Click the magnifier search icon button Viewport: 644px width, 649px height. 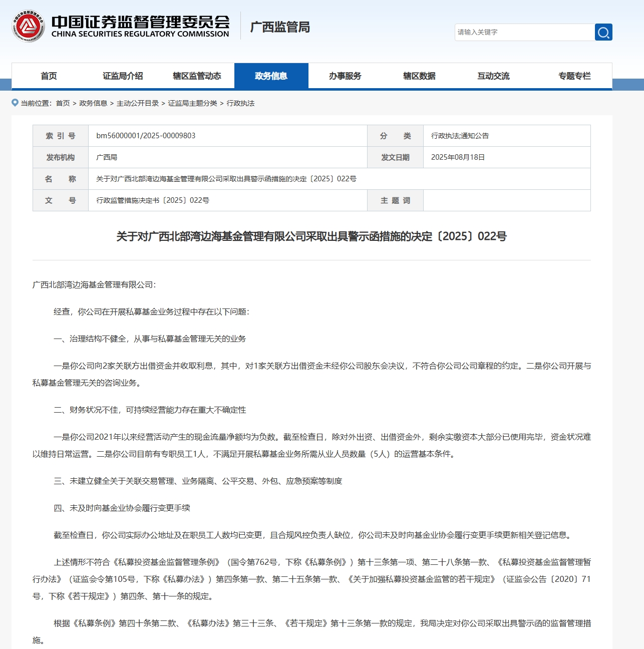[x=603, y=33]
